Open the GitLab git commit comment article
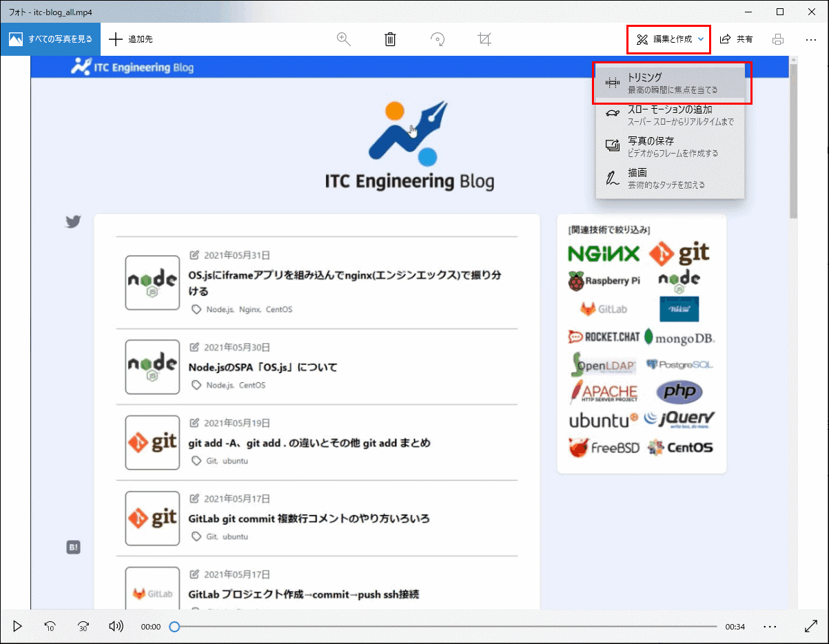The width and height of the screenshot is (829, 644). (x=309, y=519)
